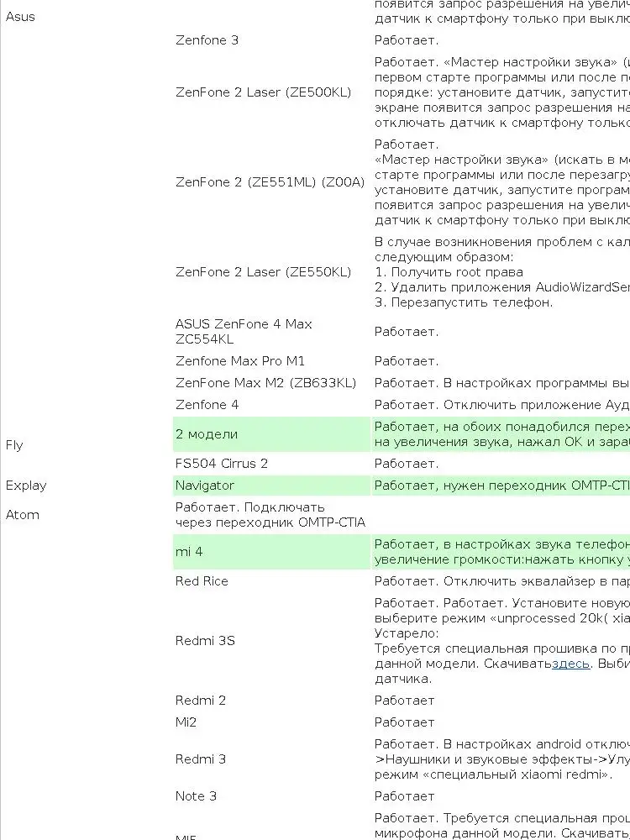630x840 pixels.
Task: Click the highlighted '2 модели' cell
Action: coord(271,434)
